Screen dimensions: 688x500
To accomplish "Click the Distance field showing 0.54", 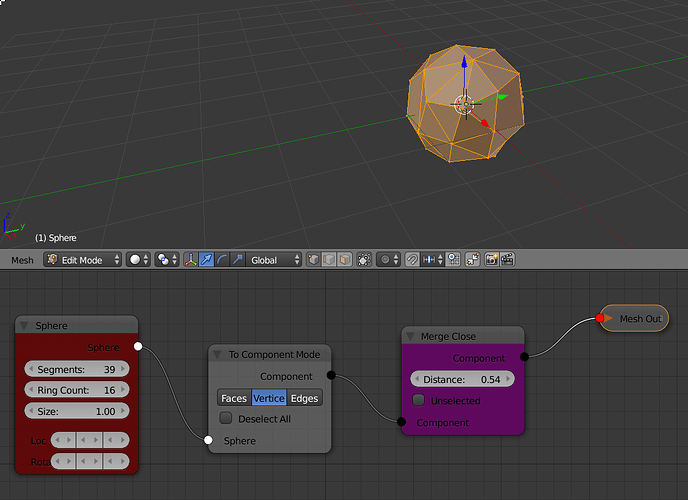I will [462, 379].
